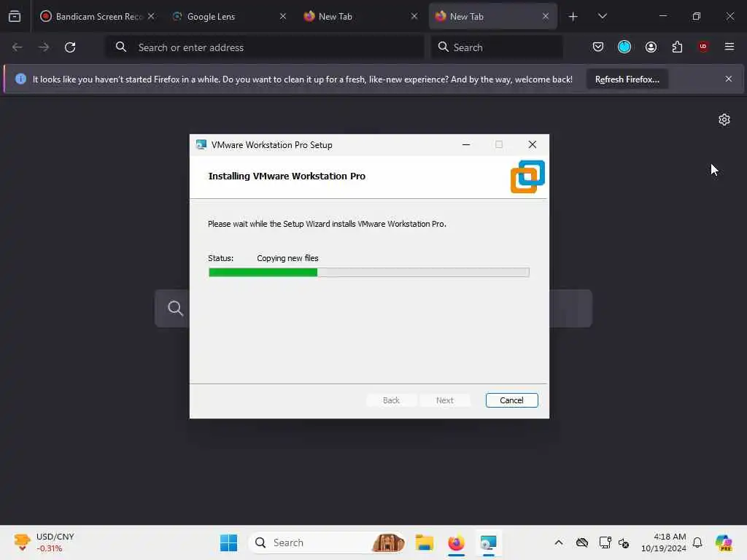
Task: Click the VMware setup title bar icon
Action: (x=201, y=145)
